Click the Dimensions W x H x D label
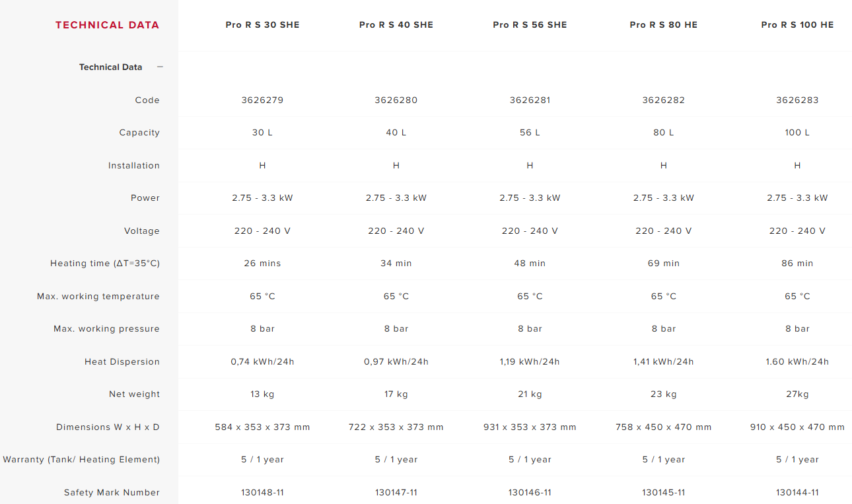The width and height of the screenshot is (852, 504). [108, 427]
